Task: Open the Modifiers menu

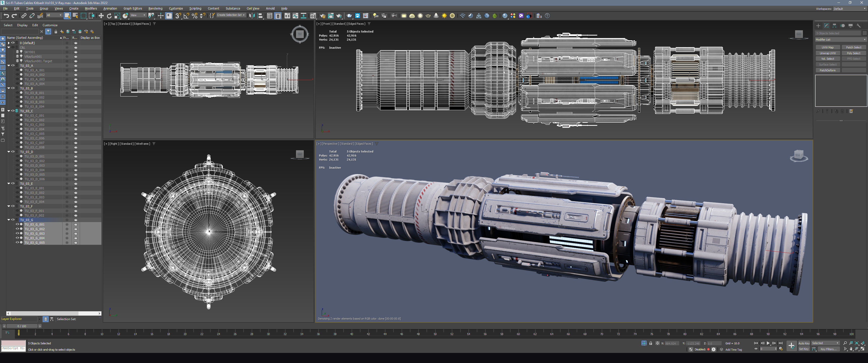Action: tap(91, 9)
